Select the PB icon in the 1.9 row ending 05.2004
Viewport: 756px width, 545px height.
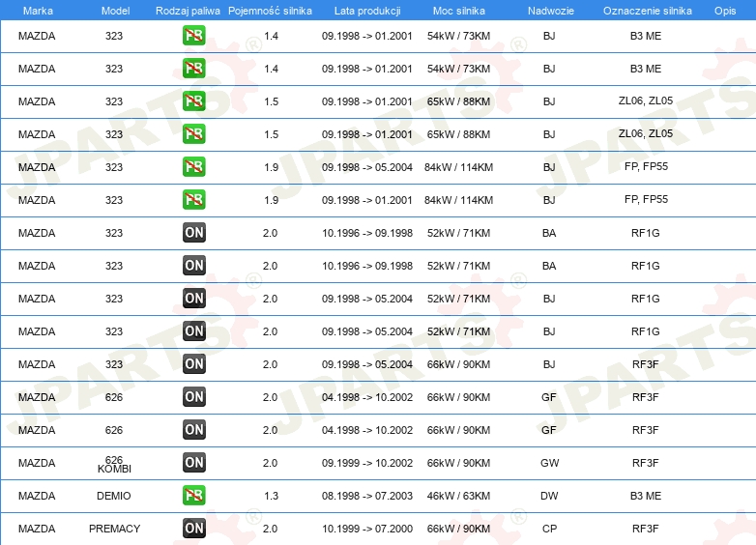pos(193,167)
